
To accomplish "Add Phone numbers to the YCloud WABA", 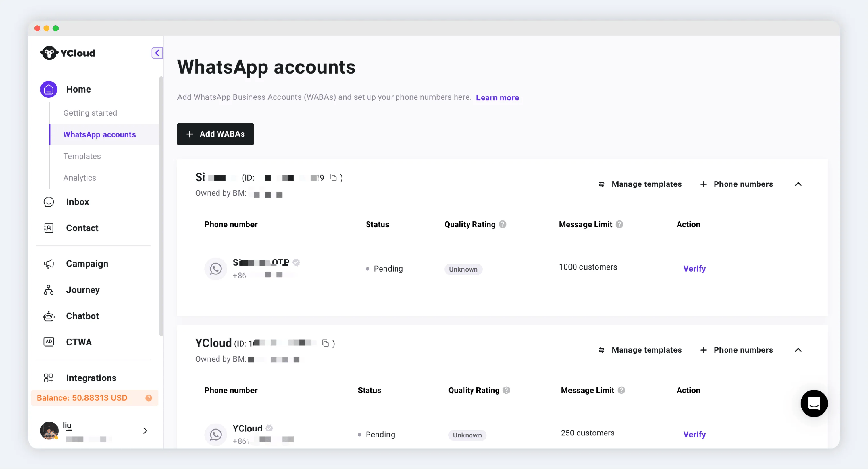I will [x=736, y=350].
